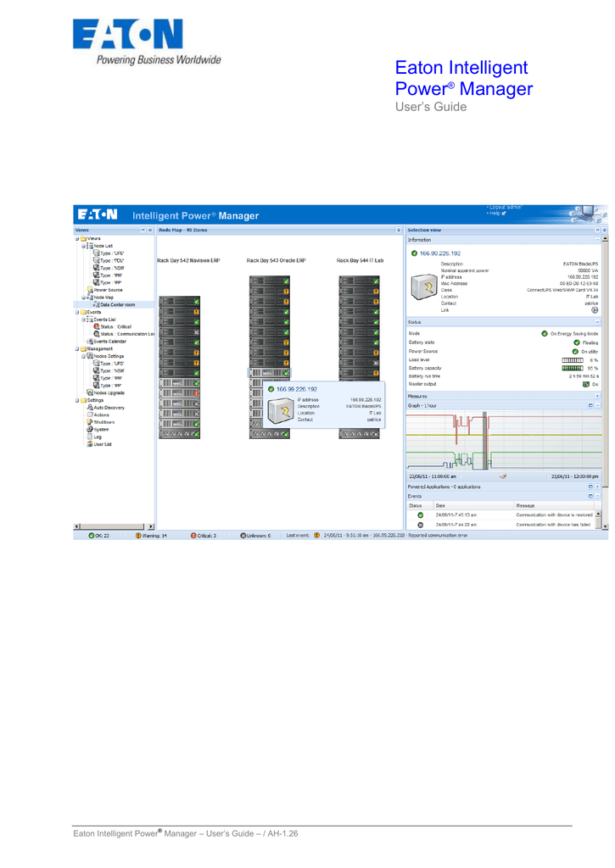
Task: Collapse the Information section
Action: pyautogui.click(x=597, y=240)
